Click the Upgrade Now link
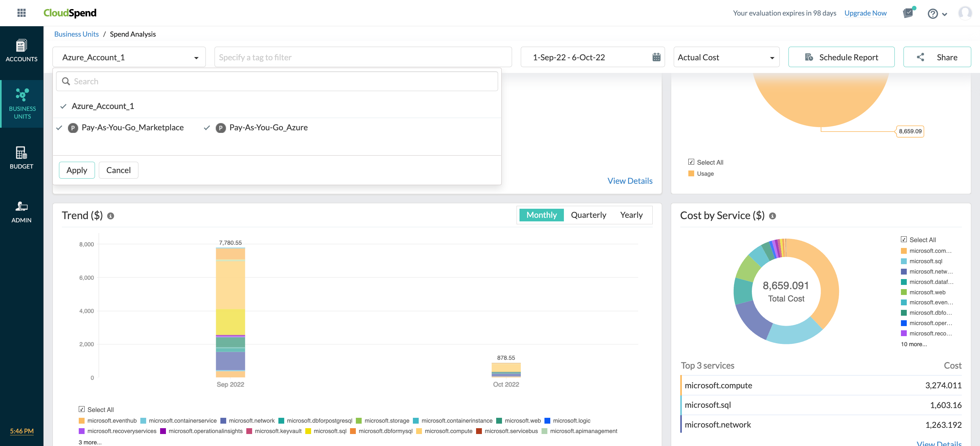This screenshot has height=446, width=980. click(865, 13)
